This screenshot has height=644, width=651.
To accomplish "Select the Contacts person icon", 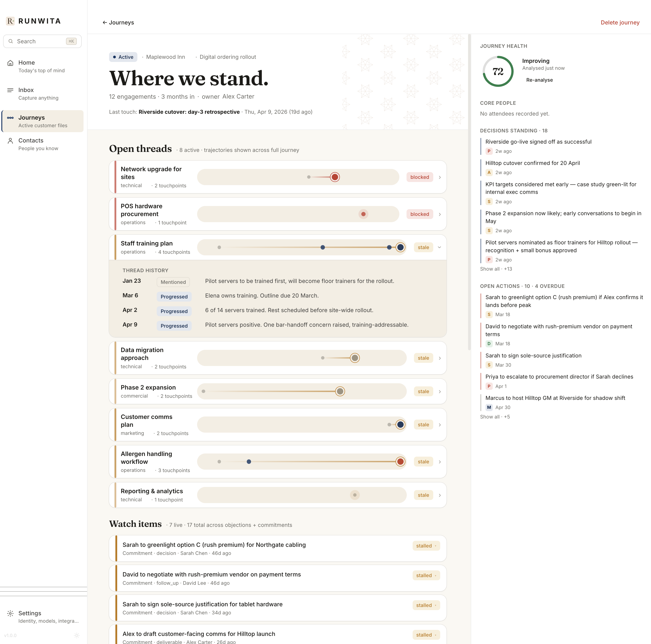I will pyautogui.click(x=11, y=140).
